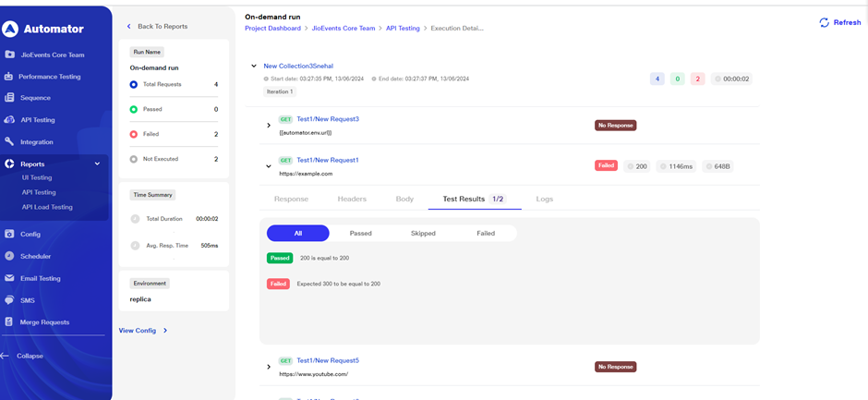Switch to the Logs tab
Screen dimensions: 868x400
click(x=545, y=199)
